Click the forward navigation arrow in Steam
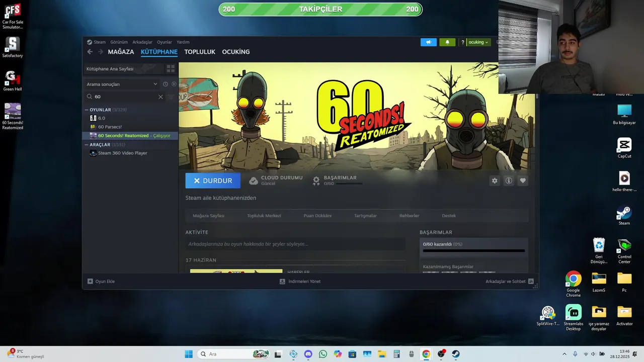This screenshot has width=644, height=362. pos(100,52)
